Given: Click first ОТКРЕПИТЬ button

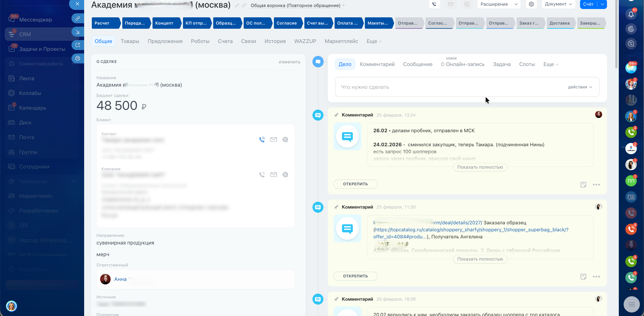Looking at the screenshot, I should tap(355, 184).
